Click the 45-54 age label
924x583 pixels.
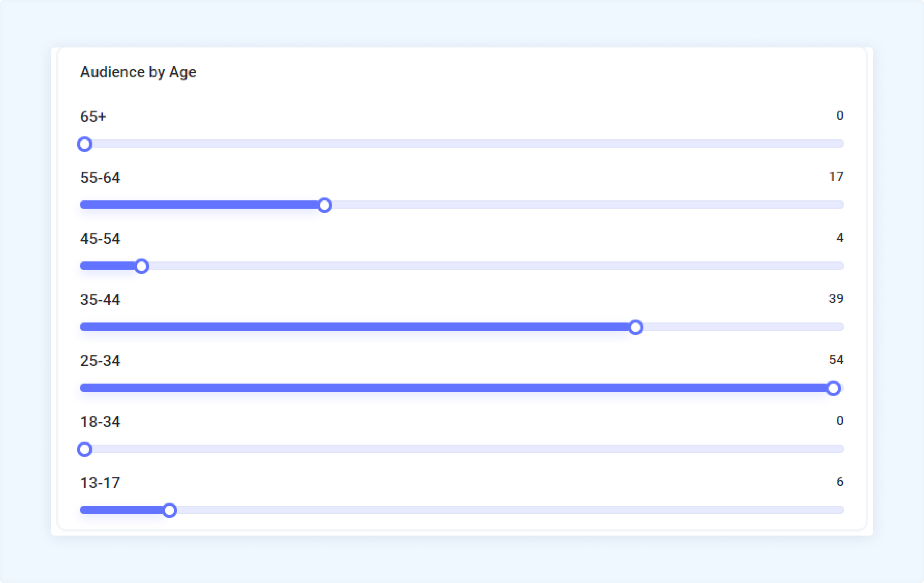coord(100,238)
